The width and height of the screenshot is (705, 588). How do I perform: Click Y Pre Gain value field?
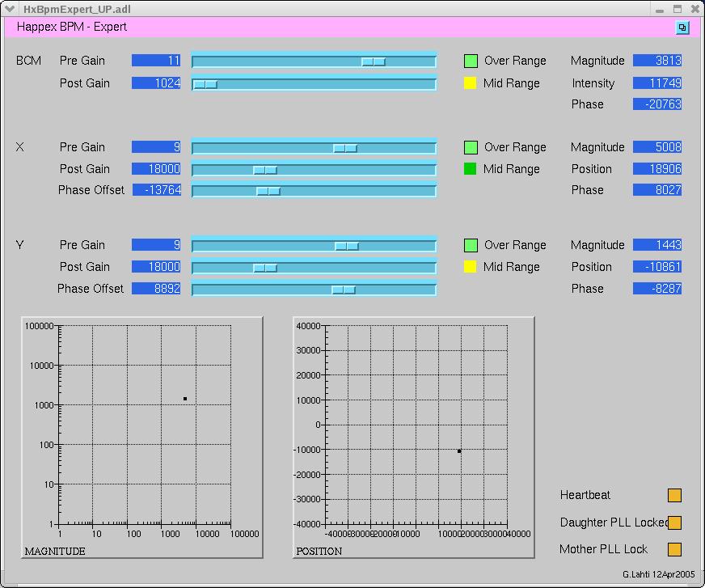click(156, 245)
